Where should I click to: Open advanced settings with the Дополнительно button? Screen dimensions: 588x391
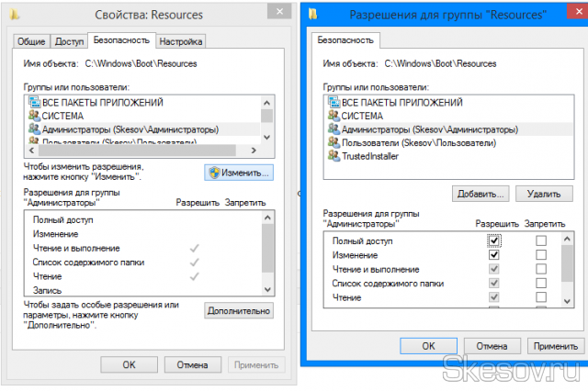tap(238, 311)
